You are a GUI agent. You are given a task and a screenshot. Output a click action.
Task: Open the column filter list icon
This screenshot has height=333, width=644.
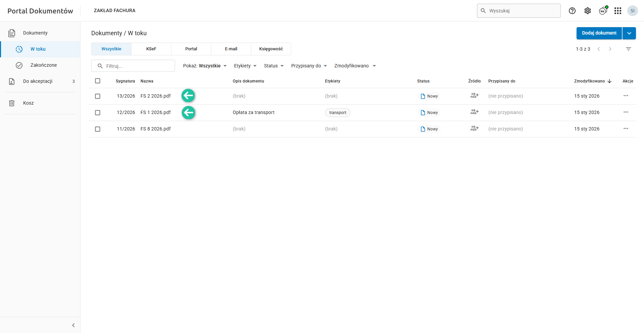click(629, 49)
